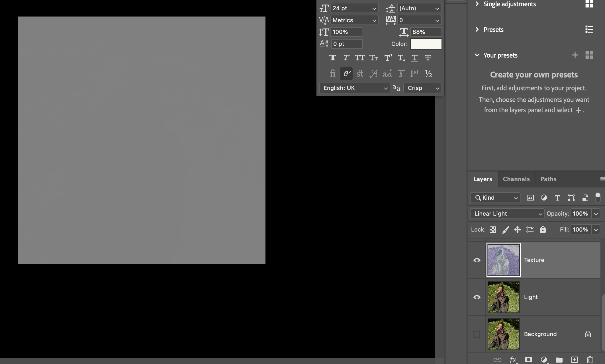This screenshot has height=364, width=605.
Task: Hide the Texture layer
Action: [477, 260]
